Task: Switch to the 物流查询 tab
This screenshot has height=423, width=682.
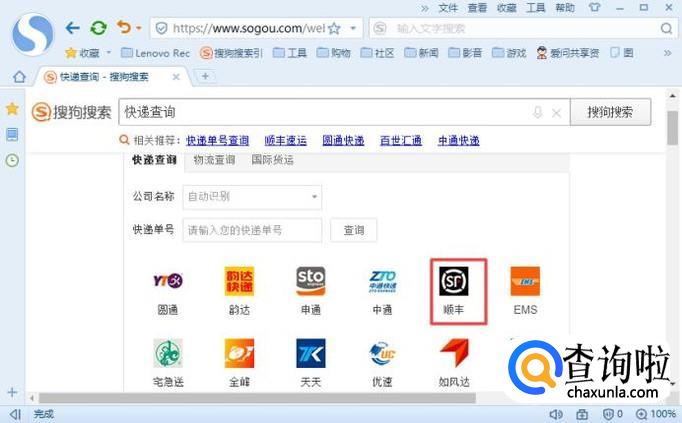Action: click(x=214, y=160)
